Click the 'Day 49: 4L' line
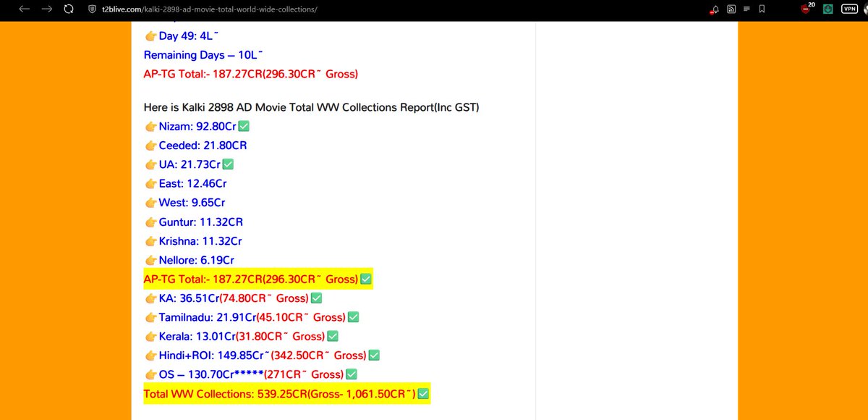The image size is (868, 420). [x=181, y=35]
